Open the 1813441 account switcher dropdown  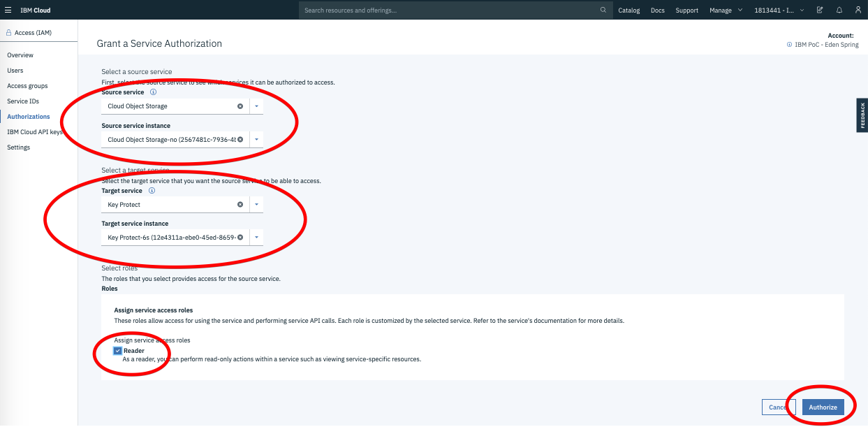click(779, 10)
